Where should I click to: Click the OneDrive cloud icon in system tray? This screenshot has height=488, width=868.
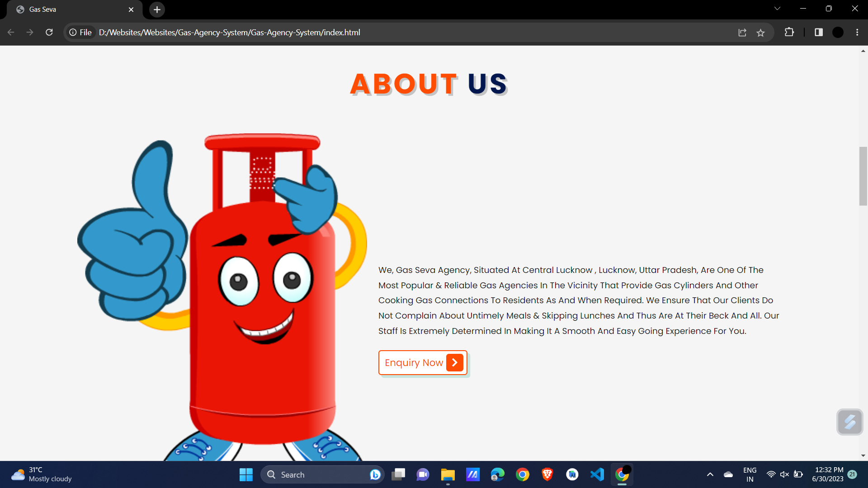728,474
